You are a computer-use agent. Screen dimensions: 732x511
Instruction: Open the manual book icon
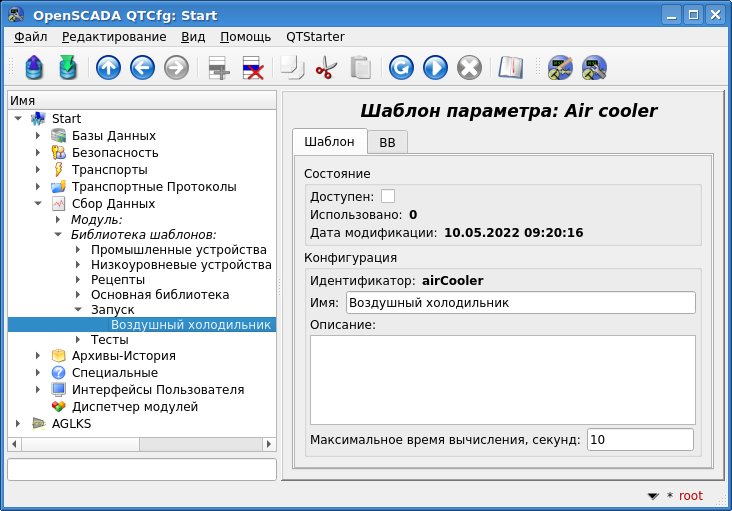click(511, 68)
